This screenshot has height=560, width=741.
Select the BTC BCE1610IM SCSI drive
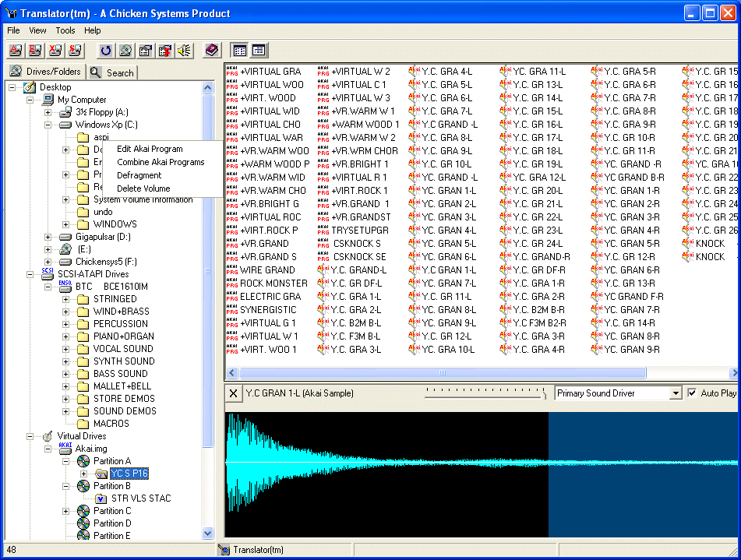[111, 287]
